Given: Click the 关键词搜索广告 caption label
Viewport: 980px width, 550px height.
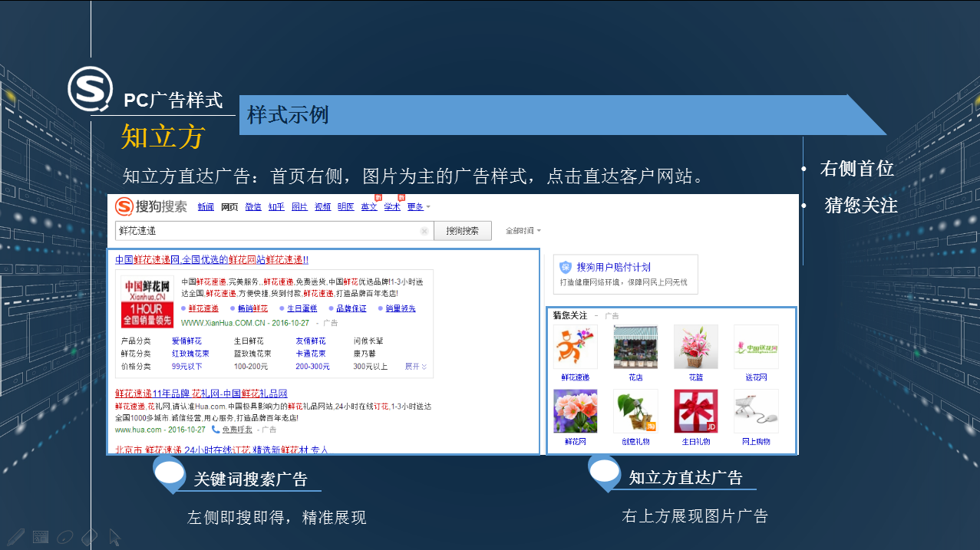Looking at the screenshot, I should [250, 479].
